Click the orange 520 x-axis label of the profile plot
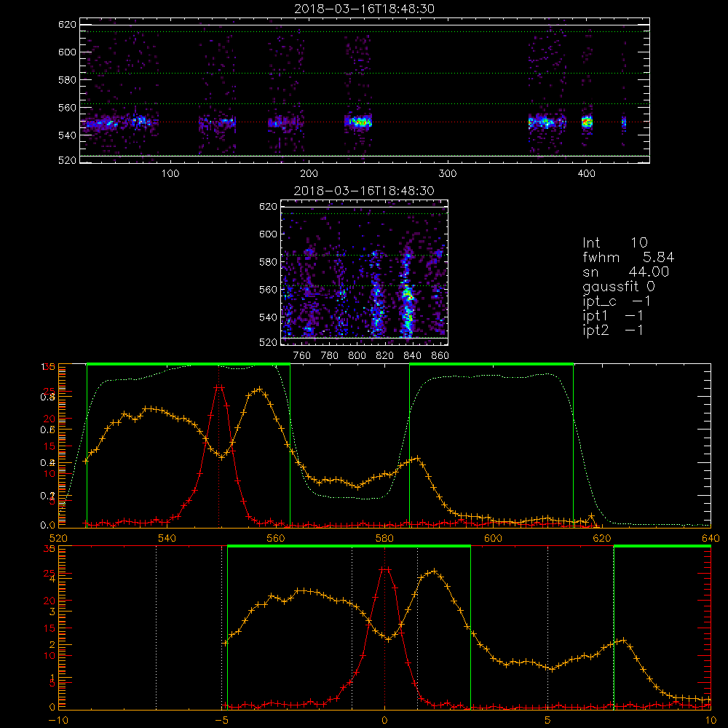 [x=58, y=538]
